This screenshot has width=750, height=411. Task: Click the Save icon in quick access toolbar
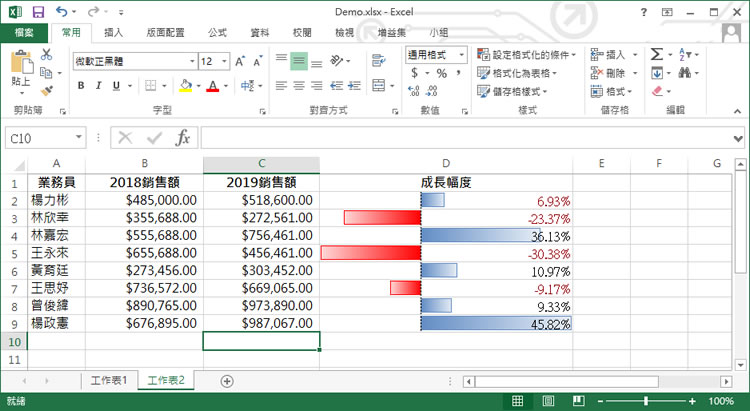(x=38, y=11)
